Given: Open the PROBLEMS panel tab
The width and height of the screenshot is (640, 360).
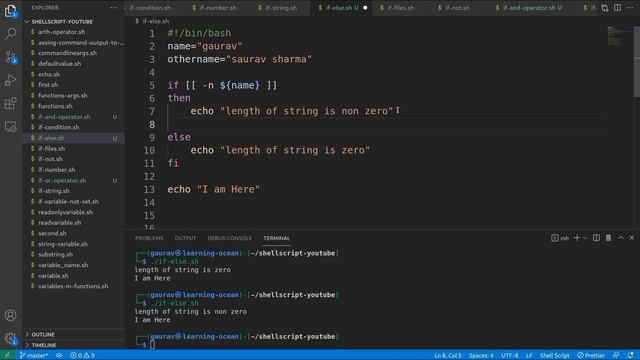Looking at the screenshot, I should click(149, 238).
